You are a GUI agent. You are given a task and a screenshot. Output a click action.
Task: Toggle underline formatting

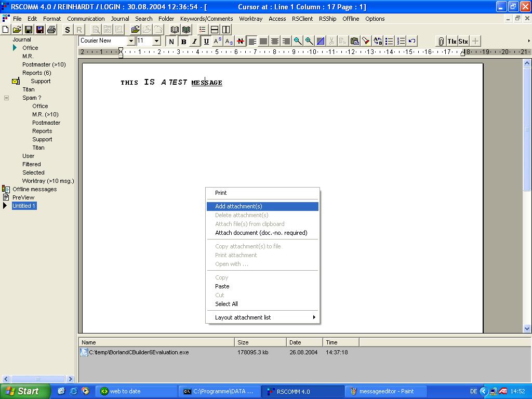click(x=206, y=41)
